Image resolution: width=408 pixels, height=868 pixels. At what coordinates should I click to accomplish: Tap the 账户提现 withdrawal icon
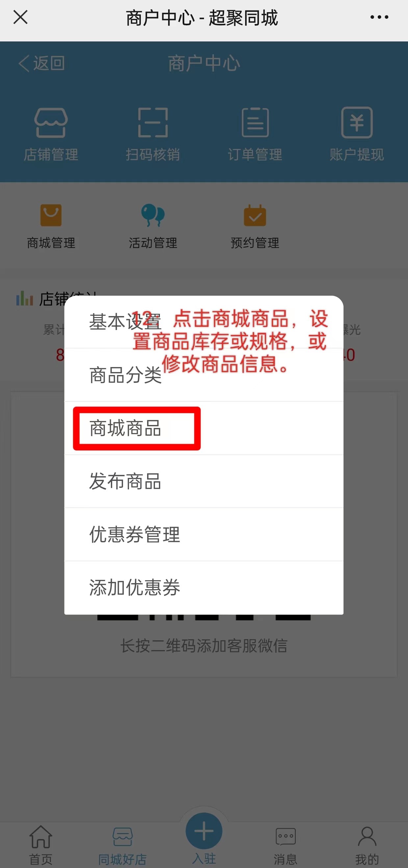[x=357, y=123]
